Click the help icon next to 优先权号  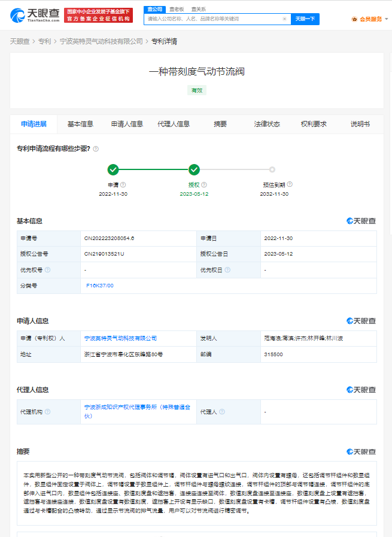[x=47, y=270]
